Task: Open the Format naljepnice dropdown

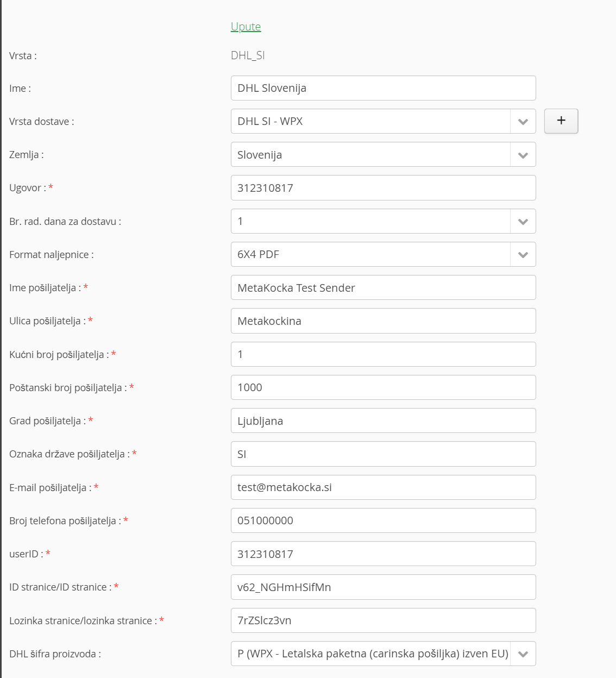Action: tap(383, 254)
